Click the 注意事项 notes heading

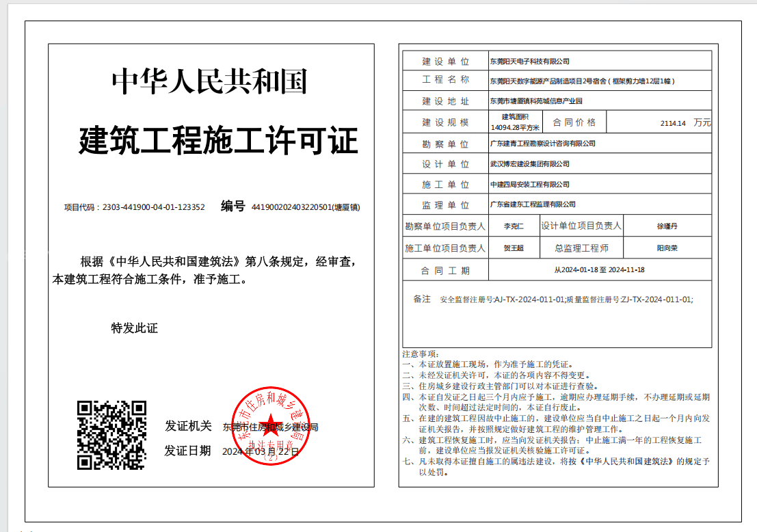pyautogui.click(x=419, y=354)
